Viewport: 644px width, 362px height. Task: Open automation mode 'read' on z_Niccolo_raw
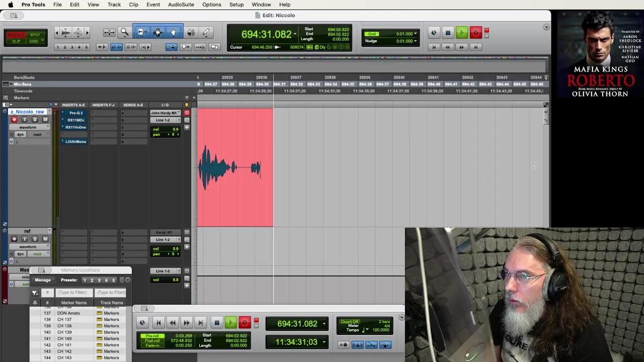tap(38, 135)
